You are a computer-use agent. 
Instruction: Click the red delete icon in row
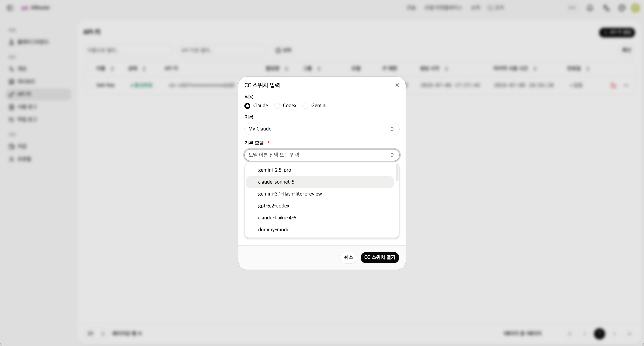tap(613, 86)
